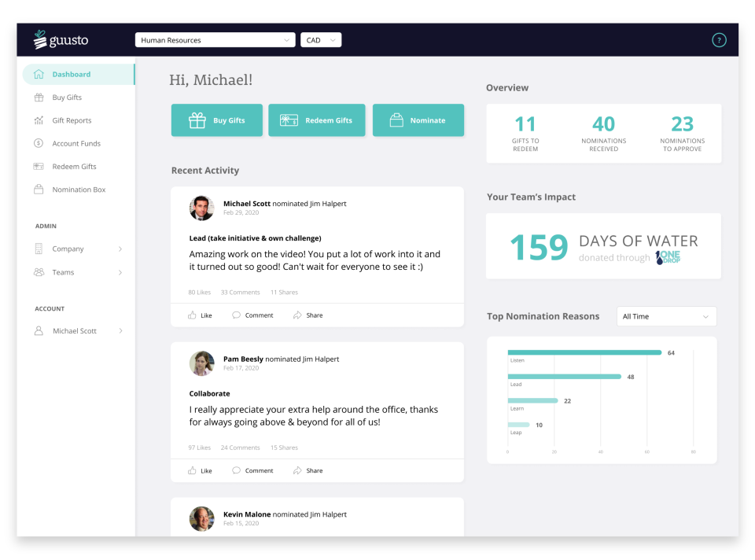755x560 pixels.
Task: Change the CAD currency dropdown
Action: click(x=320, y=39)
